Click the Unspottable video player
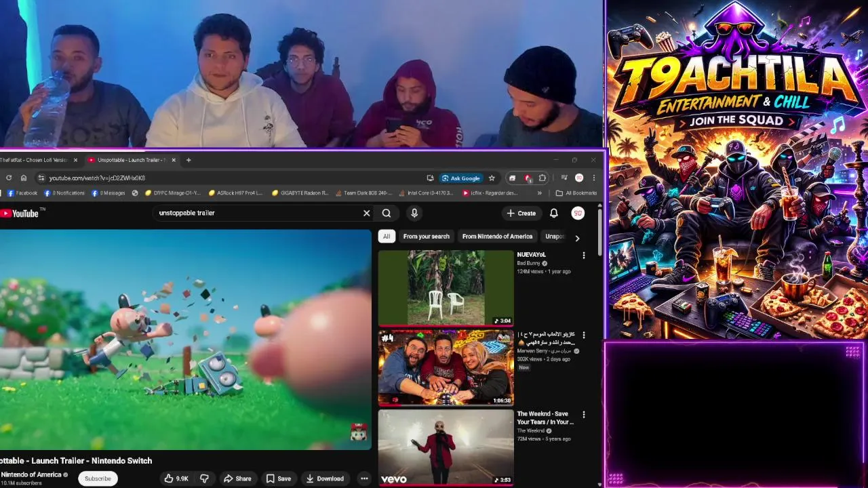868x488 pixels. tap(186, 339)
